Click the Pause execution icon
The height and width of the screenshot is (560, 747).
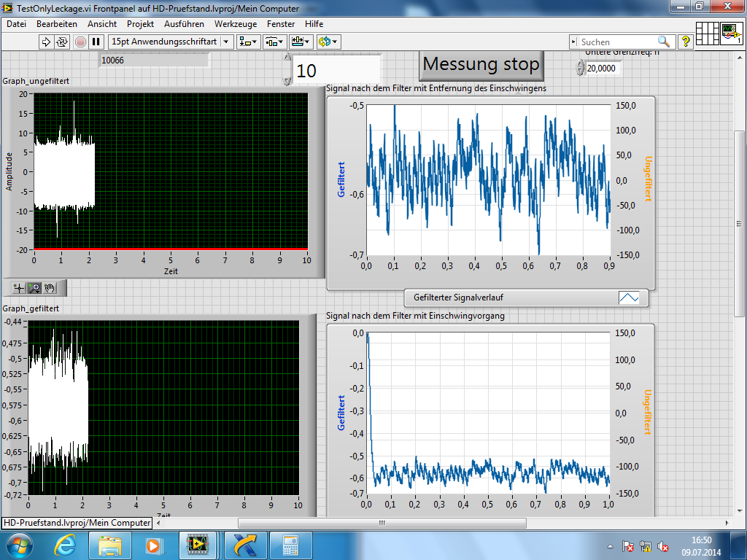96,42
